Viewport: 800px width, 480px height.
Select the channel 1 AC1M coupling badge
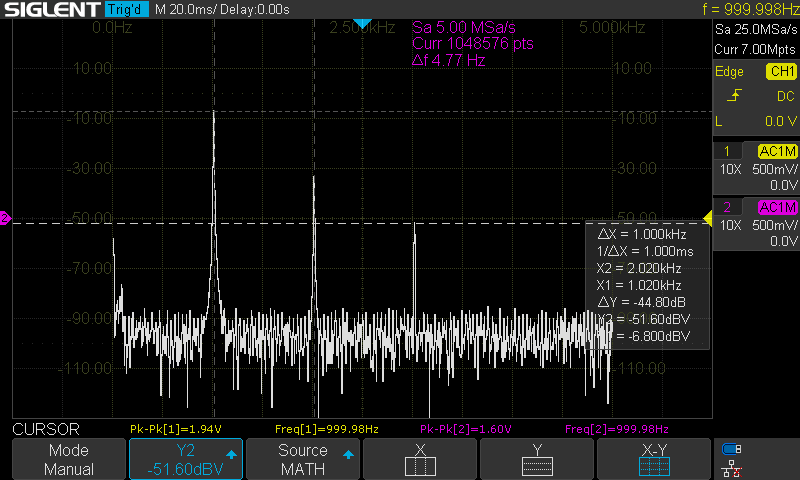coord(777,151)
